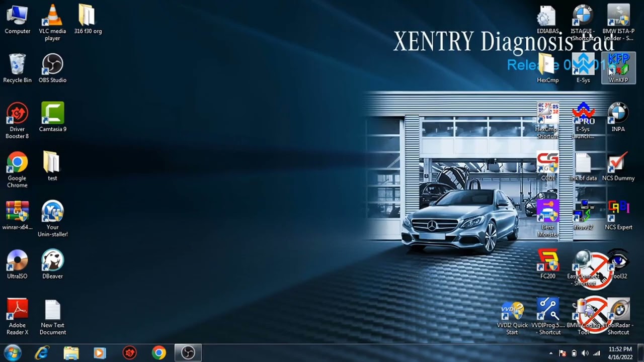The height and width of the screenshot is (362, 644).
Task: Open the 11:52 PM clock and date
Action: point(620,353)
